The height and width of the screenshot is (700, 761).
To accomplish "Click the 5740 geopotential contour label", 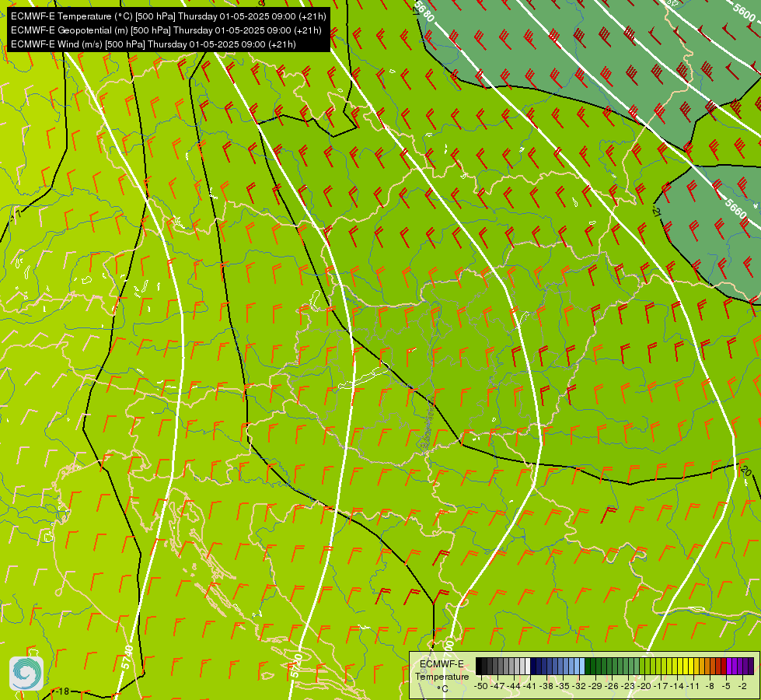I will (x=126, y=656).
